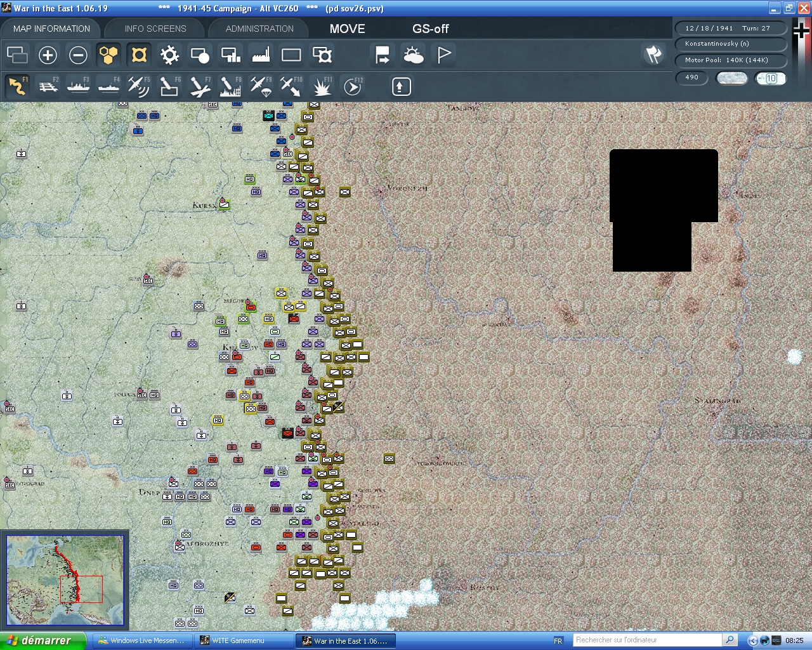812x650 pixels.
Task: Select the F1 movement mode icon
Action: tap(17, 86)
